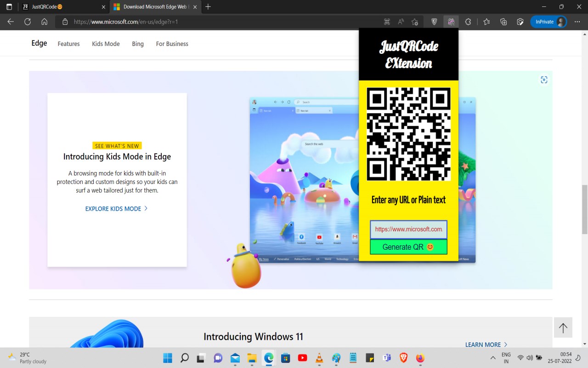Click the focus assist moon icon
Image resolution: width=588 pixels, height=368 pixels.
578,358
